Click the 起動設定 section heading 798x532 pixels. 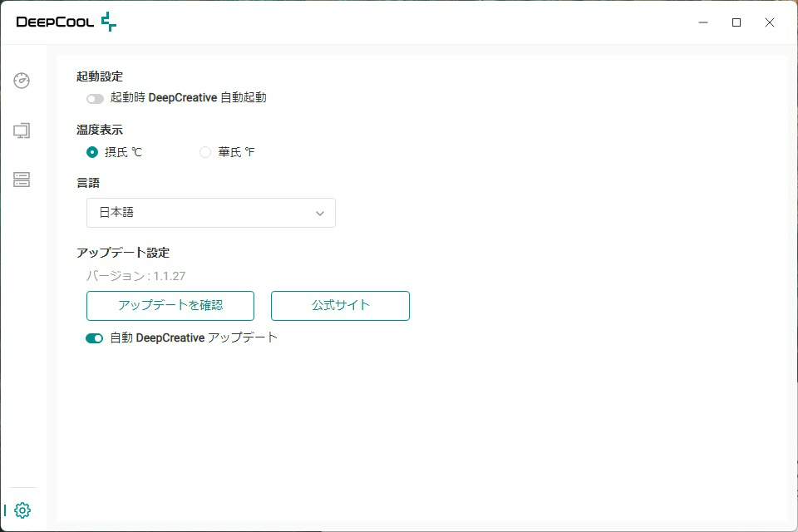point(100,76)
